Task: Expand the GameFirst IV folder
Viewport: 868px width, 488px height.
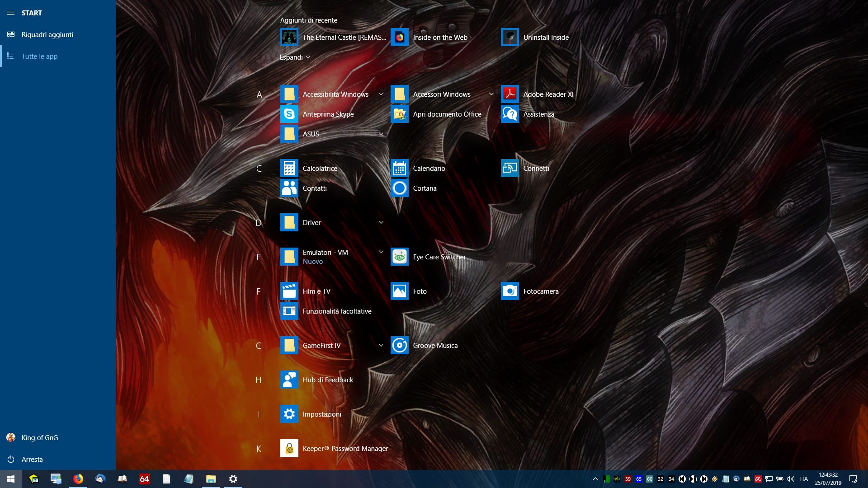Action: 381,346
